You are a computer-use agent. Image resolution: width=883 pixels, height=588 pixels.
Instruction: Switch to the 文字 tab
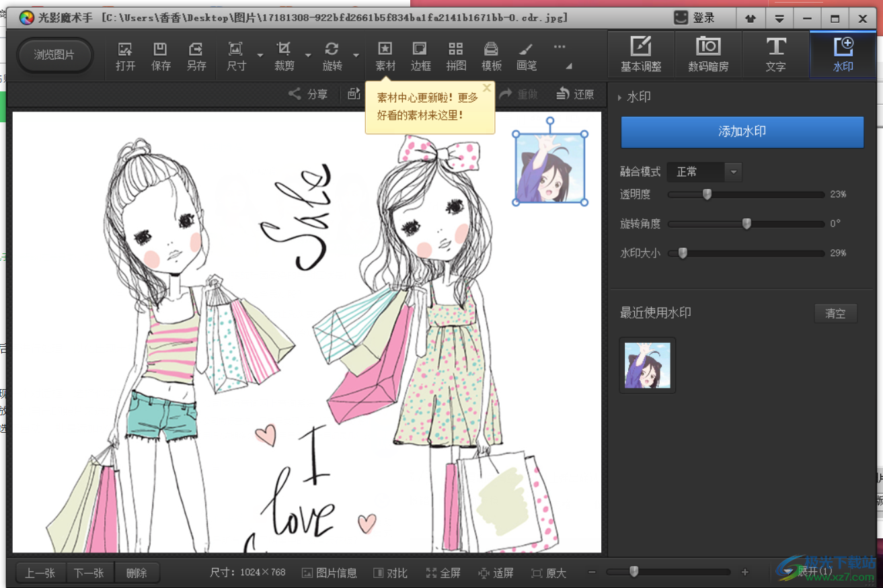click(x=775, y=54)
